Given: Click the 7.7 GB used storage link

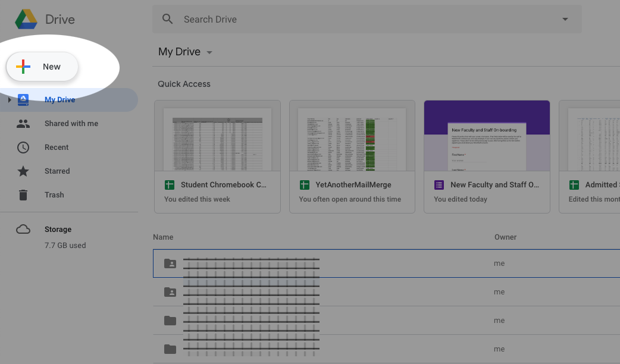Looking at the screenshot, I should [65, 245].
